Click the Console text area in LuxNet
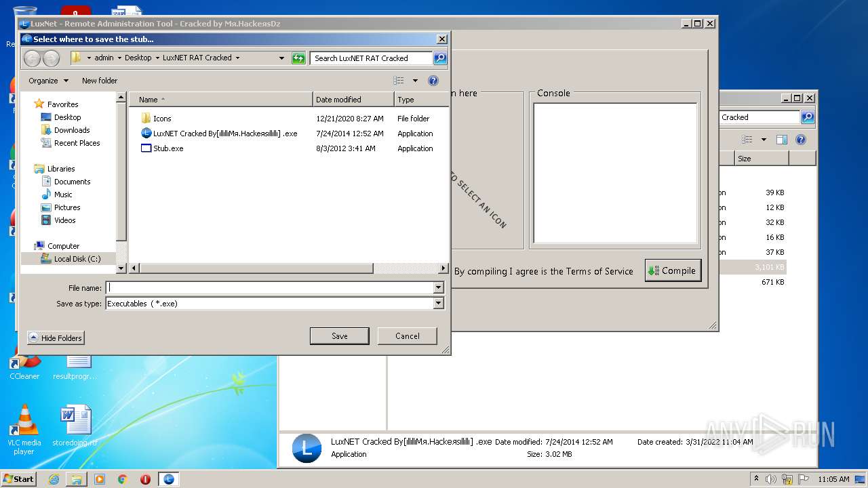 615,173
